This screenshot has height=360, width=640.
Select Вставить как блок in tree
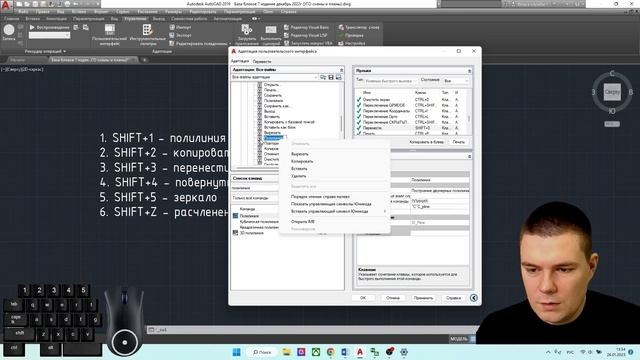280,127
